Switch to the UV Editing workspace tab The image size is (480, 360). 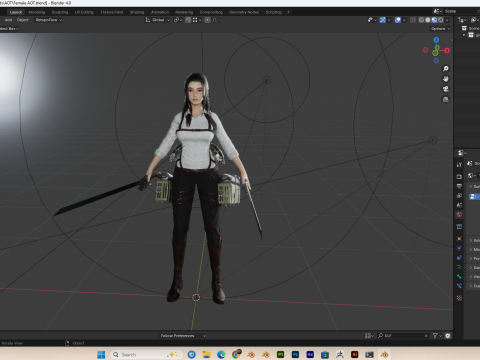pyautogui.click(x=84, y=12)
